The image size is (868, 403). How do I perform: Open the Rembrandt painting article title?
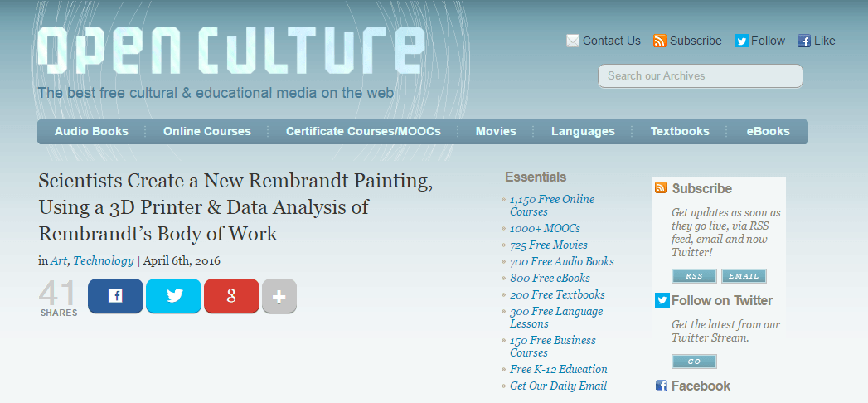235,207
